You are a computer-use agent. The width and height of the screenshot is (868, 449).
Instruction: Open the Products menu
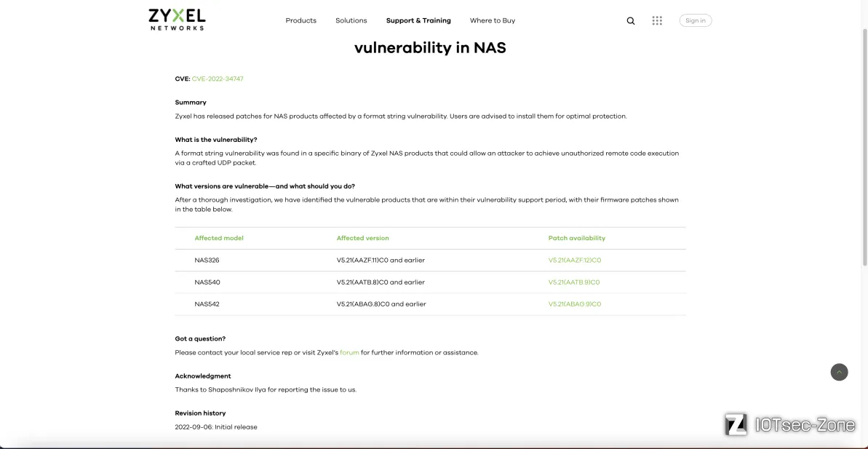coord(300,20)
